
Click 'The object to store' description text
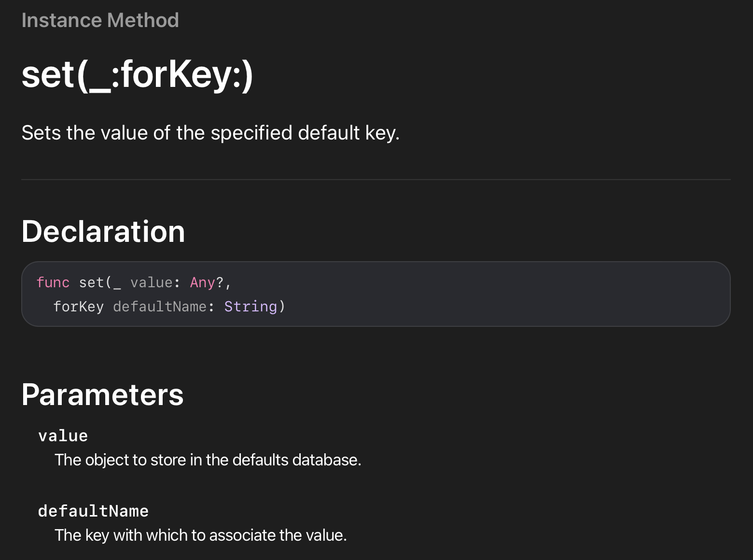pyautogui.click(x=208, y=460)
